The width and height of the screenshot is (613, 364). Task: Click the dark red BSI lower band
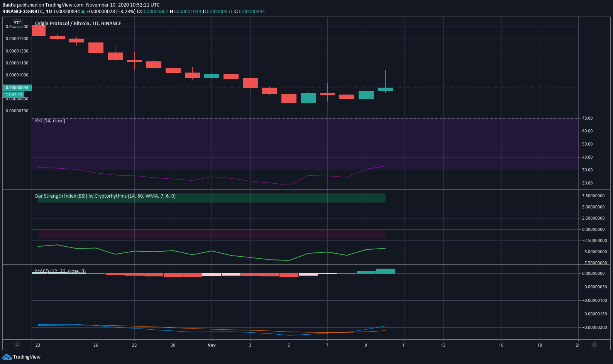click(212, 234)
